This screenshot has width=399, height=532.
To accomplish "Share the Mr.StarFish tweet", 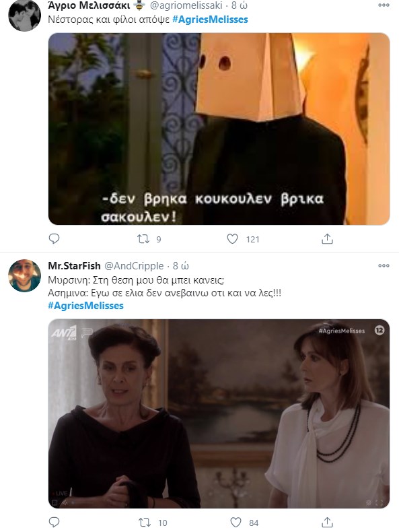I will (x=327, y=522).
